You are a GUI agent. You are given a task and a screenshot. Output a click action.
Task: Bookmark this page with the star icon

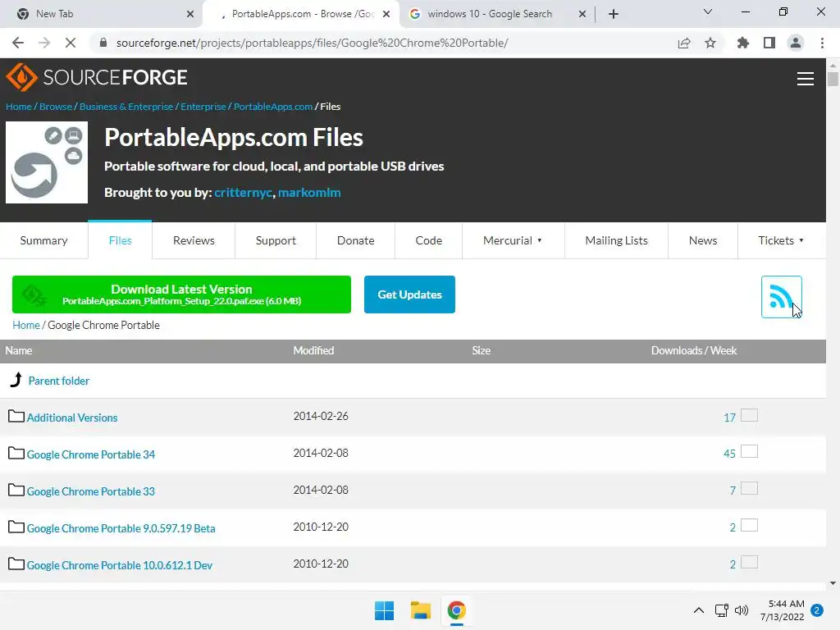[x=710, y=43]
